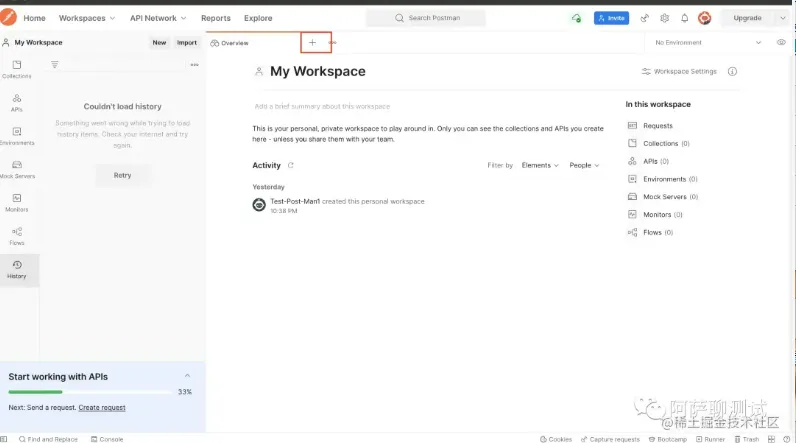Open the Mock Servers sidebar panel

click(x=17, y=169)
